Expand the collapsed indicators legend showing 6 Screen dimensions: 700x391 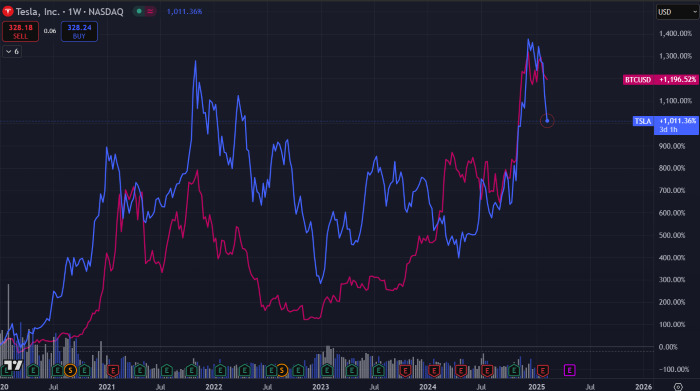(12, 51)
